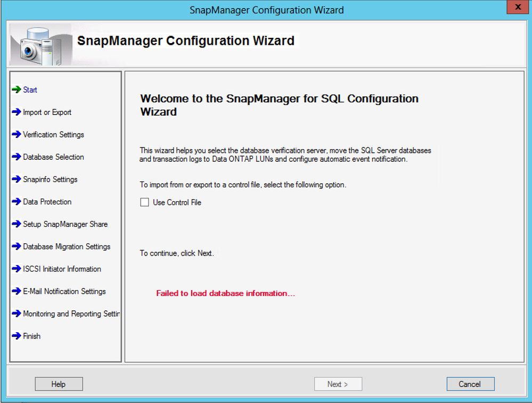
Task: Open the Verification Settings step
Action: click(53, 135)
